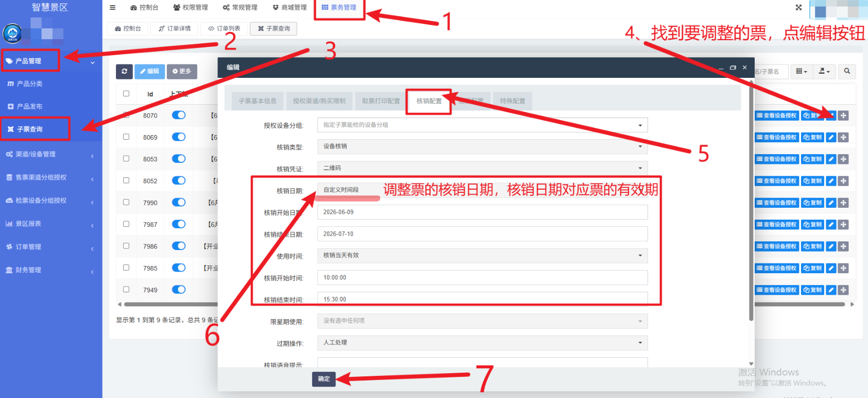868x398 pixels.
Task: Click the fullscreen icon in top bar
Action: pos(798,7)
